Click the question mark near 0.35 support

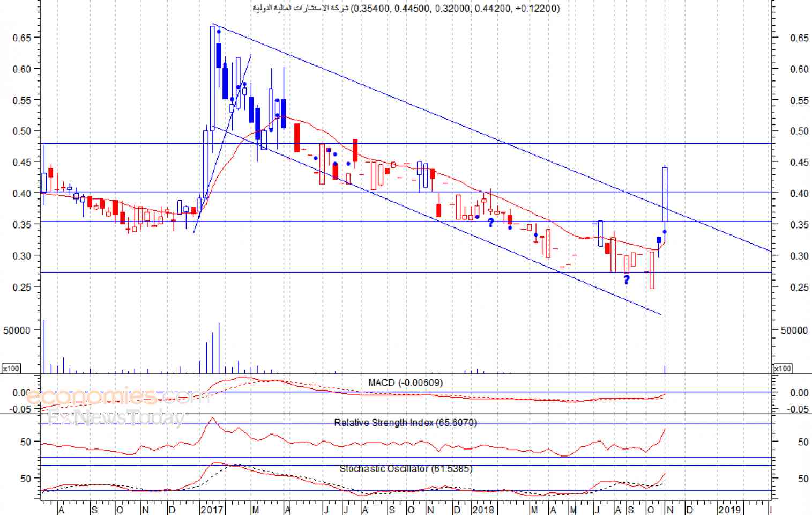(x=490, y=223)
